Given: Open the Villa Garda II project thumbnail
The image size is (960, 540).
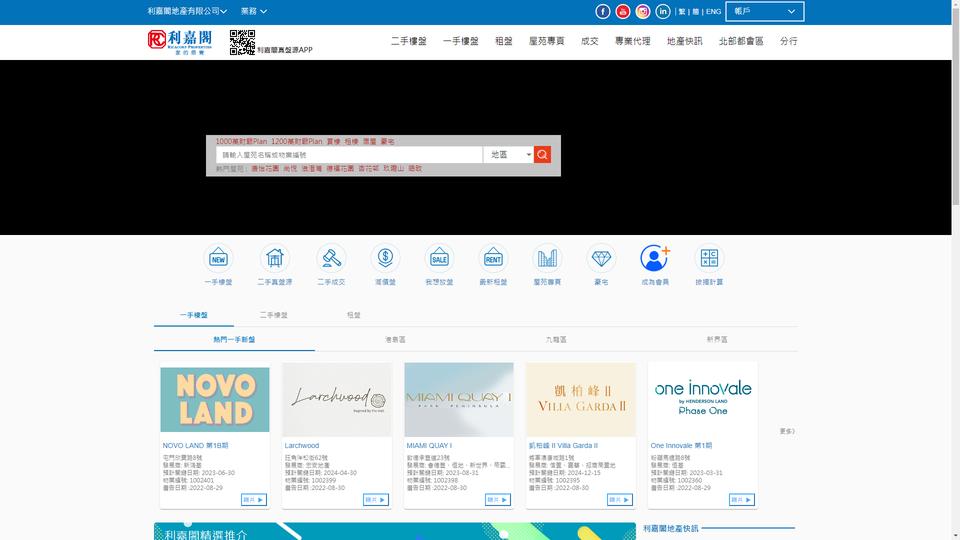Looking at the screenshot, I should pos(580,400).
